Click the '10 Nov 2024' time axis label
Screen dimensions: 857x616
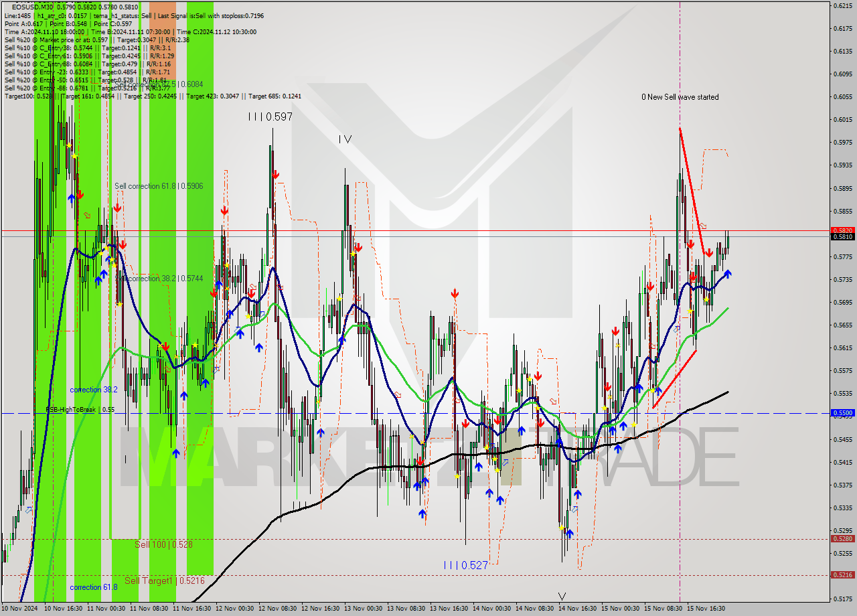tap(20, 609)
